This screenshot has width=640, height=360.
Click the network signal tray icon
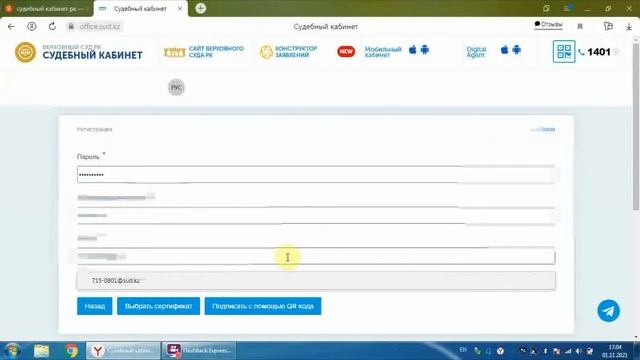point(568,351)
